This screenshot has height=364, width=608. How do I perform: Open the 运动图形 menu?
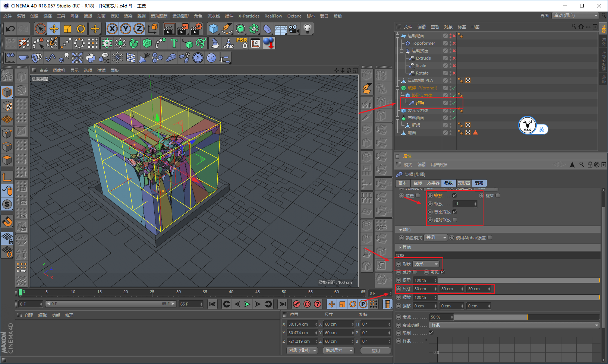pos(180,16)
